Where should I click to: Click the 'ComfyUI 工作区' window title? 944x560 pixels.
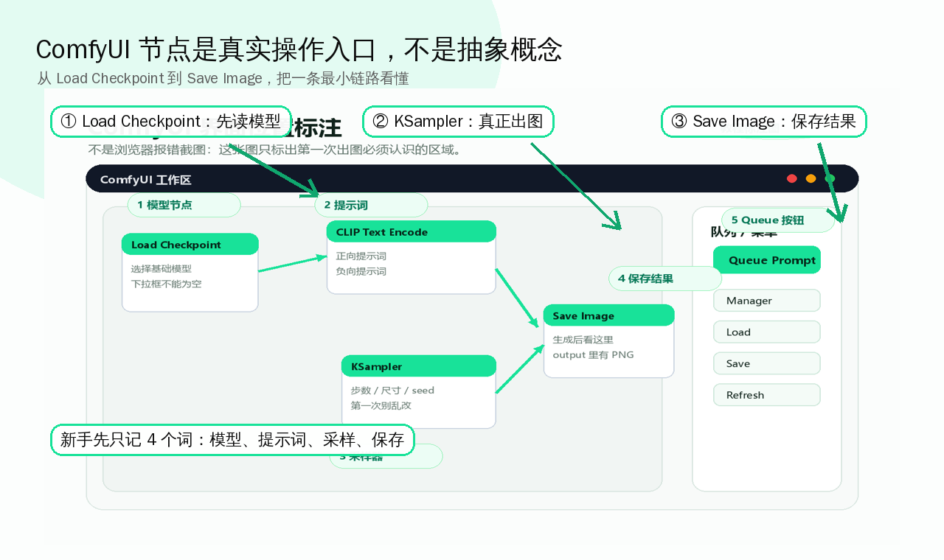tap(146, 180)
